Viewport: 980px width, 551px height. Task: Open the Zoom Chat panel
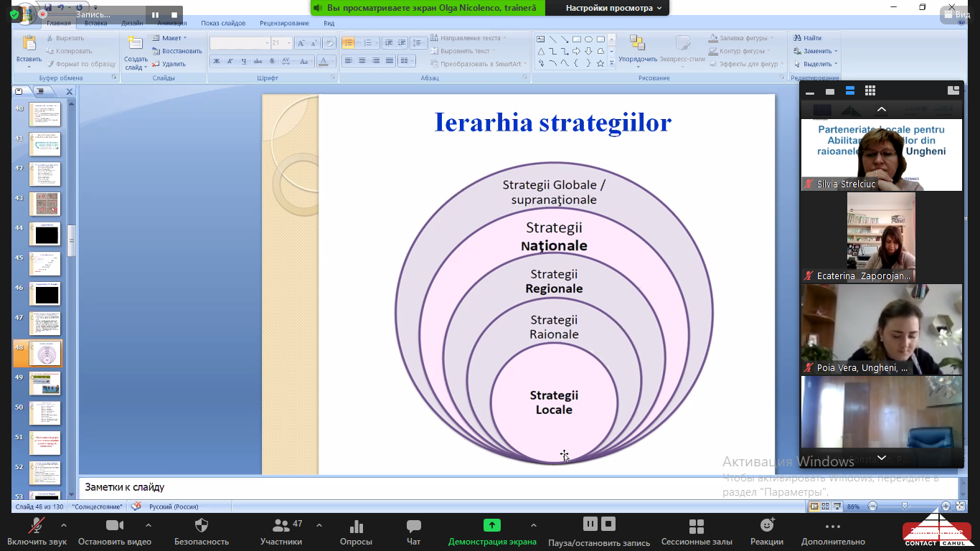pos(413,532)
